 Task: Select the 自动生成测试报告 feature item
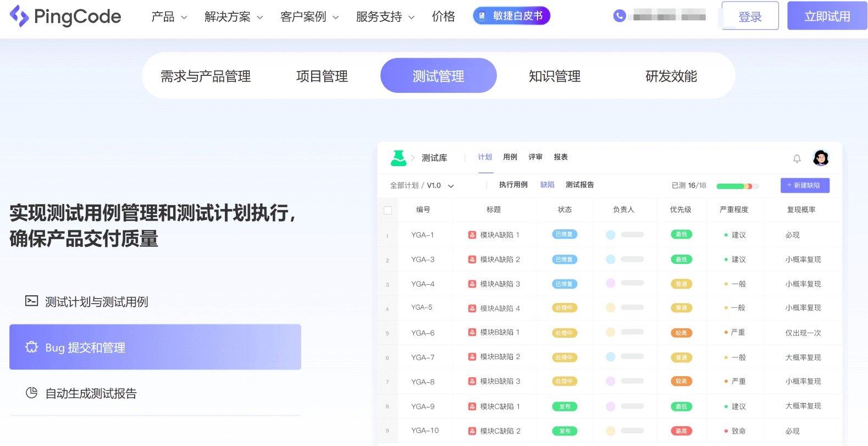coord(155,393)
